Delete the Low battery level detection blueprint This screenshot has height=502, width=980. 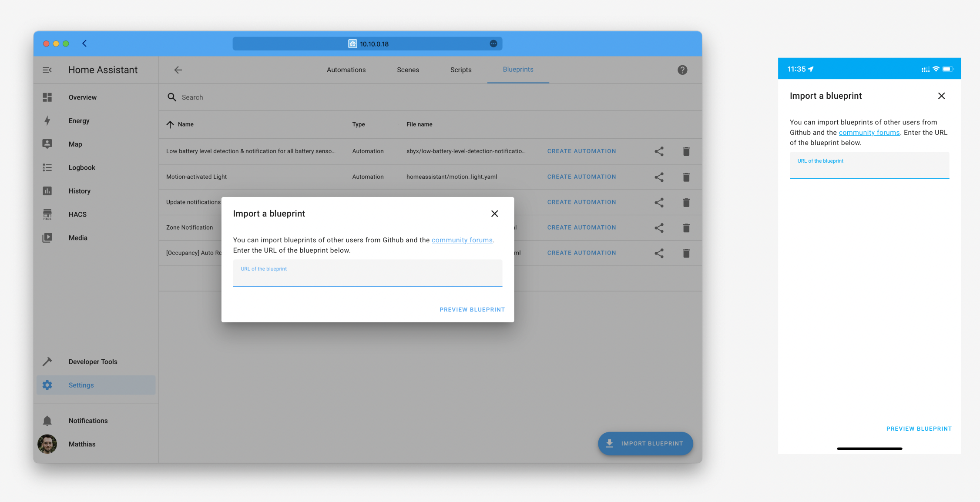(x=686, y=151)
